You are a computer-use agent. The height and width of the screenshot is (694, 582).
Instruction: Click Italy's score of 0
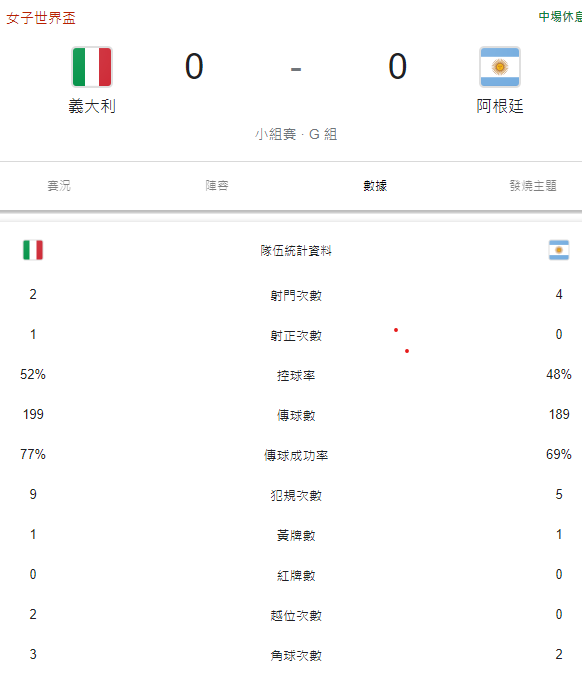pyautogui.click(x=194, y=66)
